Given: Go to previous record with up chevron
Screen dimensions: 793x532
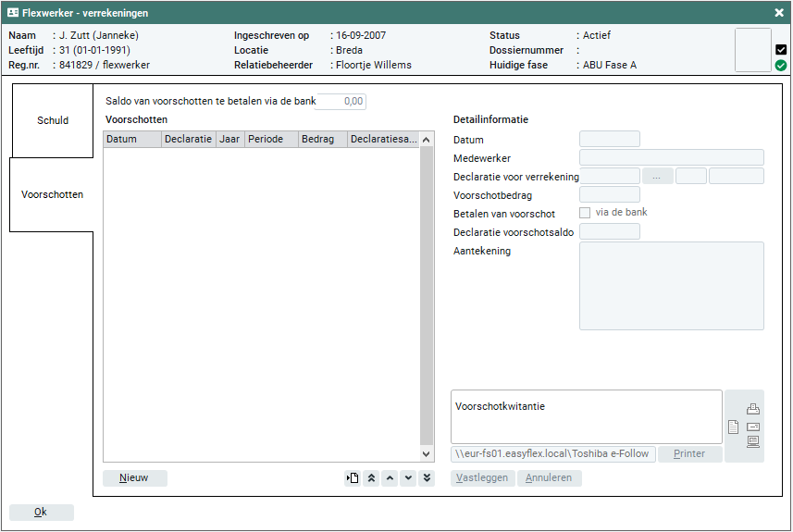Looking at the screenshot, I should click(390, 478).
